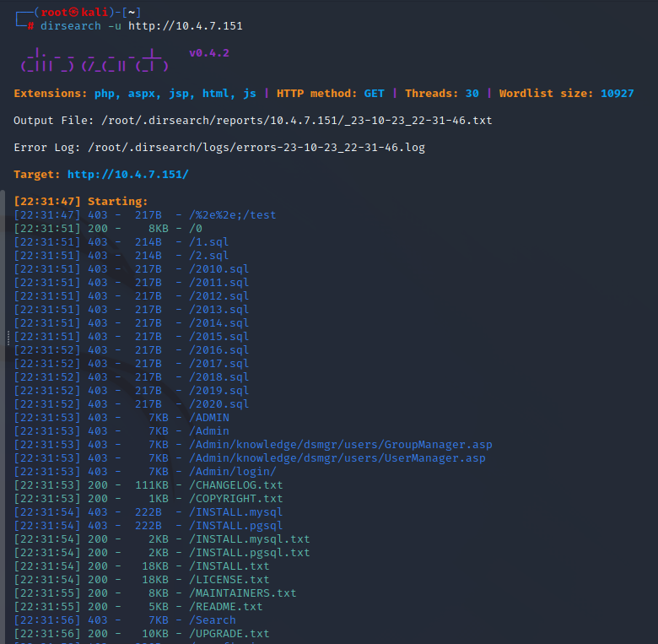
Task: Click the 111KB size of CHANGELOG.txt
Action: [152, 484]
